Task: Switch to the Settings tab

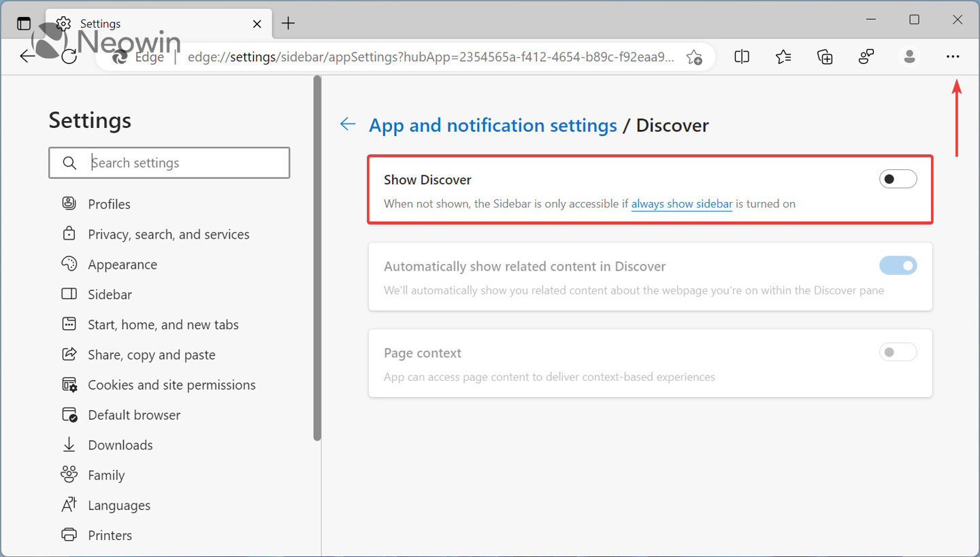Action: click(x=100, y=23)
